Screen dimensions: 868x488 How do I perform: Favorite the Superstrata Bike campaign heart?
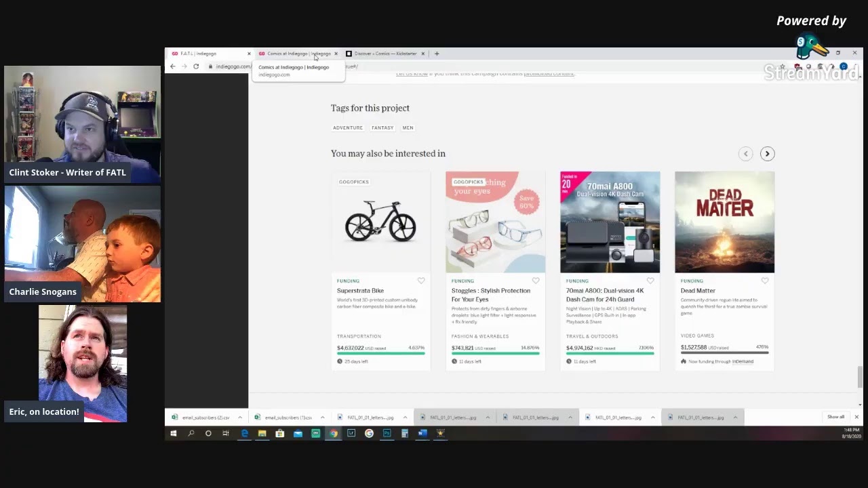point(421,281)
